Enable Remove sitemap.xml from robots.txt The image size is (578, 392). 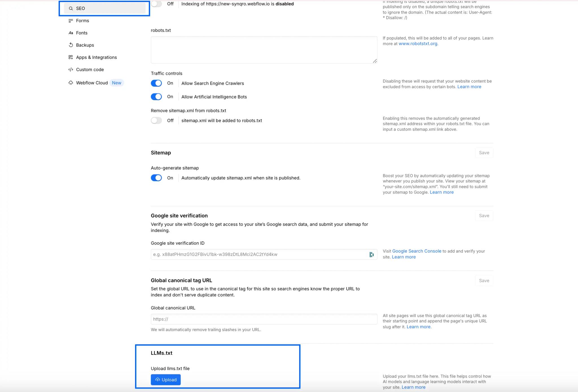click(156, 121)
